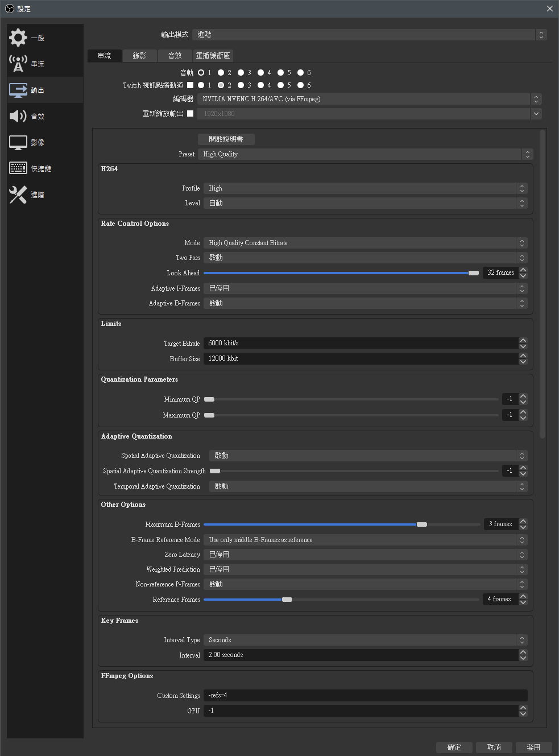
Task: Open the H264 Profile dropdown
Action: coord(365,188)
